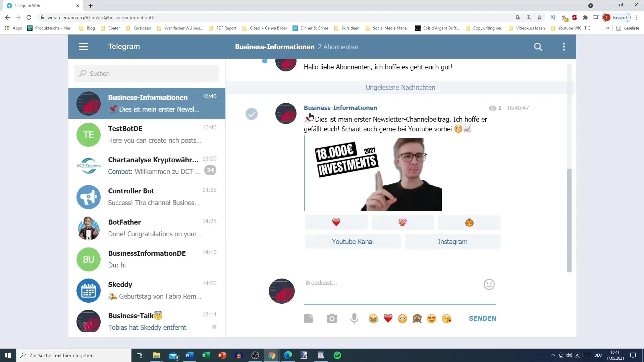644x362 pixels.
Task: Select the Chartanalyse Kryptowähr... chat
Action: [x=147, y=166]
